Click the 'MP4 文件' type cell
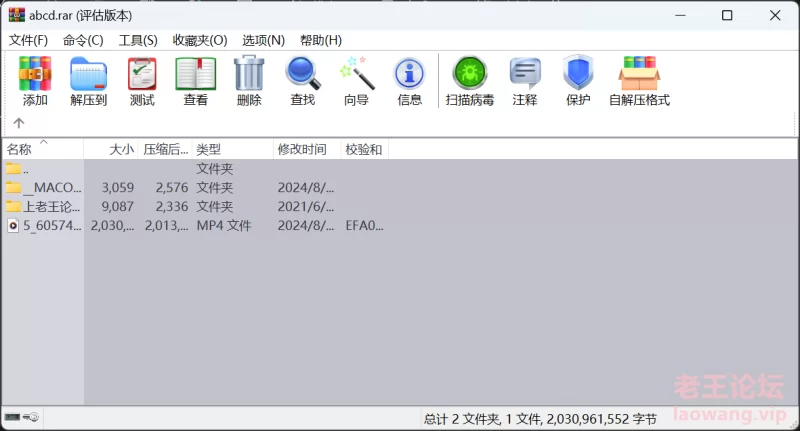Screen dimensions: 800x431 (x=224, y=225)
